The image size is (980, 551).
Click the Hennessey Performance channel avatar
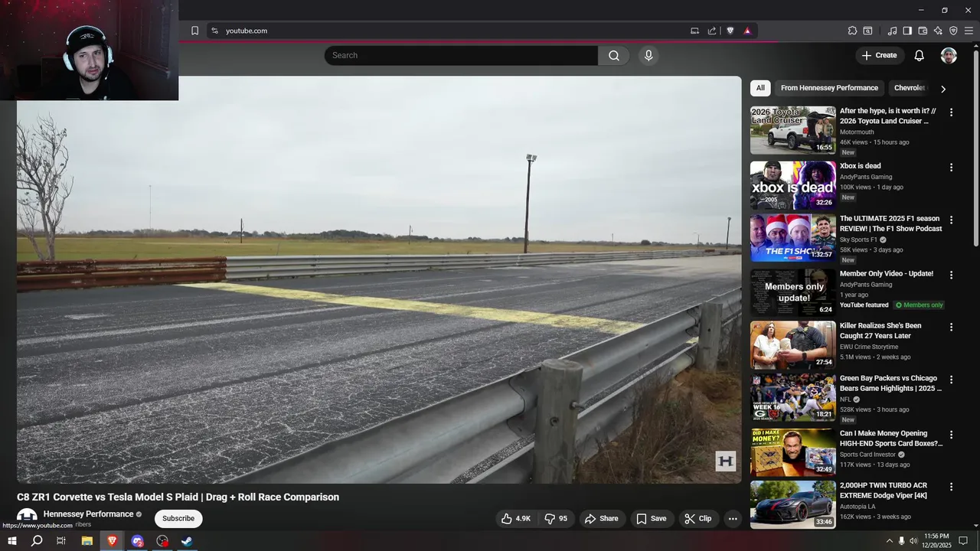[27, 517]
